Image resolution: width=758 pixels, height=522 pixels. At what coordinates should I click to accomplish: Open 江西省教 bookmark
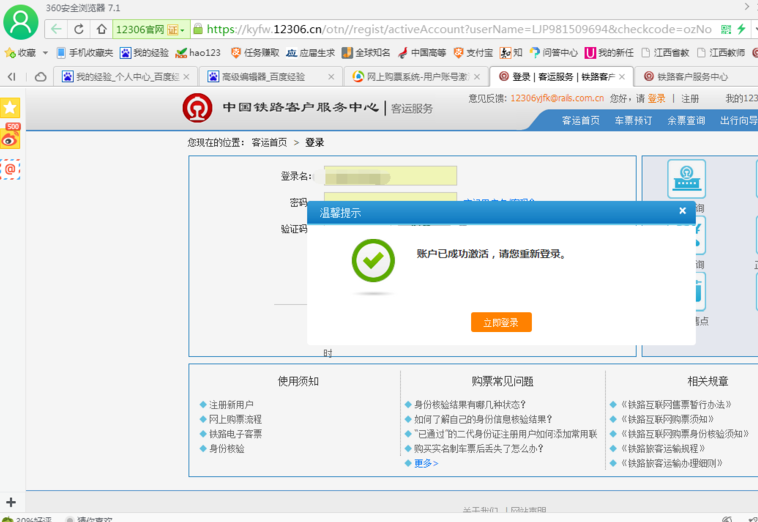(665, 53)
